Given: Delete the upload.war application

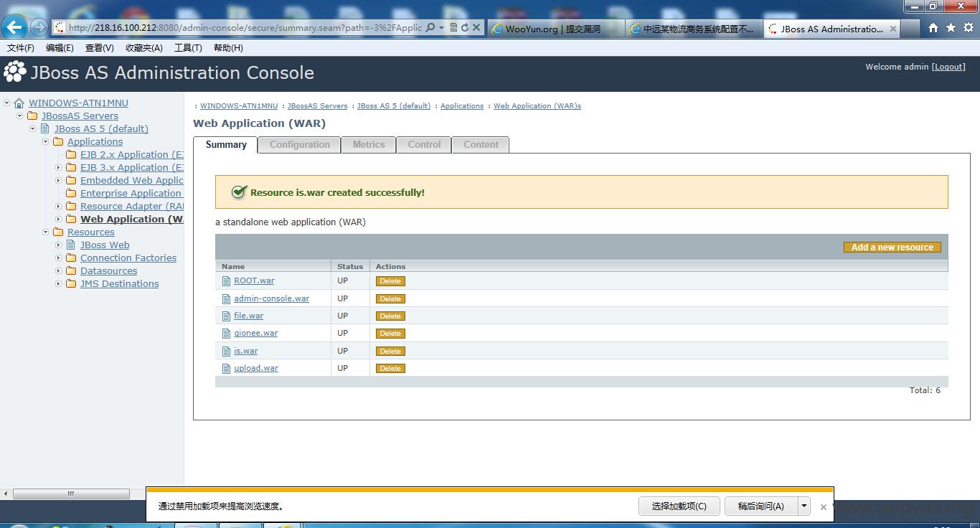Looking at the screenshot, I should click(390, 369).
